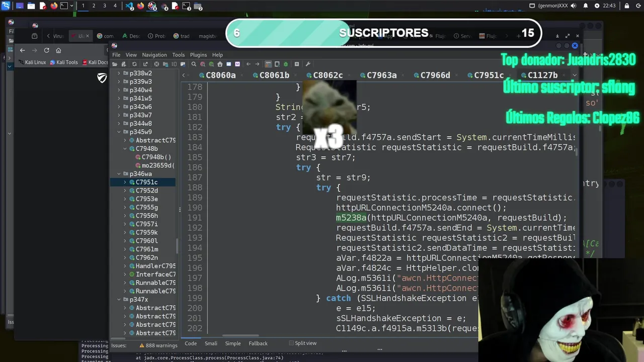This screenshot has height=362, width=644.
Task: Click the purple M decompile icon in jadx
Action: (237, 64)
